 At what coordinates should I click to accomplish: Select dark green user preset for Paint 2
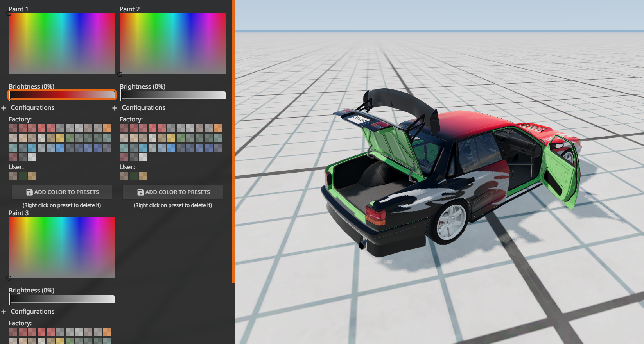tap(134, 176)
